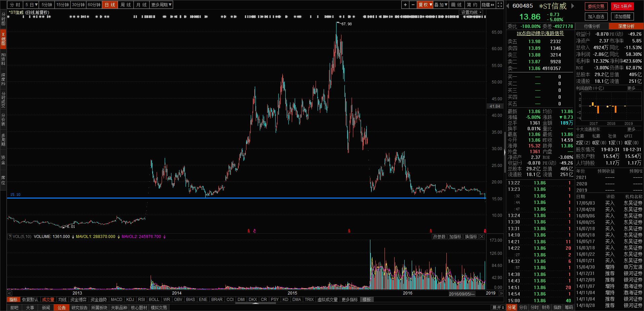644x311 pixels.
Task: Open 席位 sidebar item
Action: point(3,180)
